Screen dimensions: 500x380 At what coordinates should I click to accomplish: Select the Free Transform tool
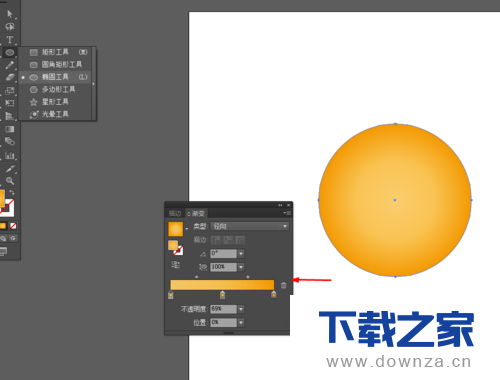[x=10, y=103]
